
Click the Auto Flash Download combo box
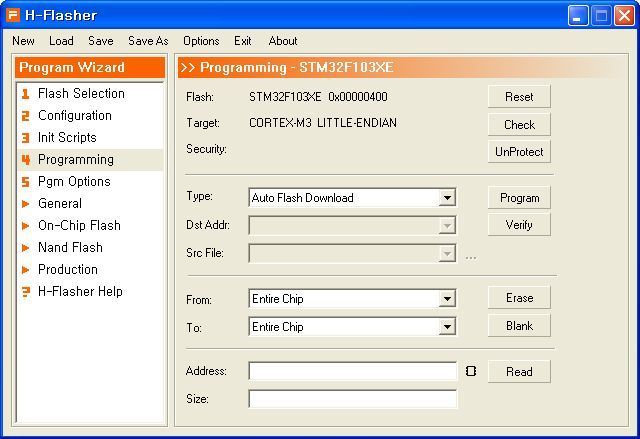point(352,198)
